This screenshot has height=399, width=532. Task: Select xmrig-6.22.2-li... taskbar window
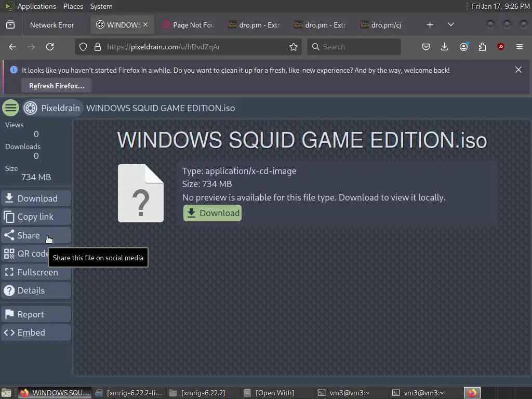click(129, 393)
